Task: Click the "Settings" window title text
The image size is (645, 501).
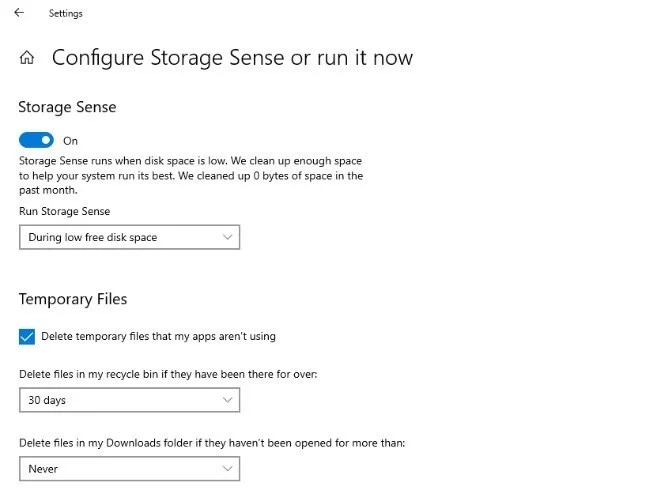Action: [66, 14]
